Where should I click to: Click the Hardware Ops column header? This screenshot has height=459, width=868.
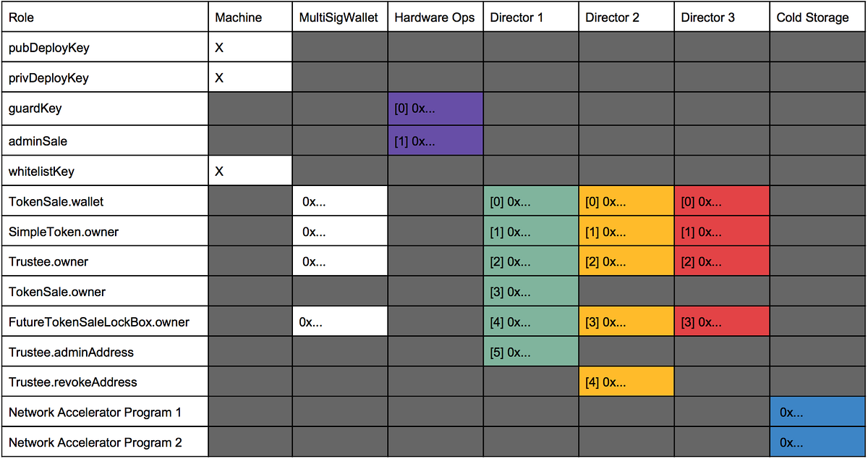pos(434,17)
